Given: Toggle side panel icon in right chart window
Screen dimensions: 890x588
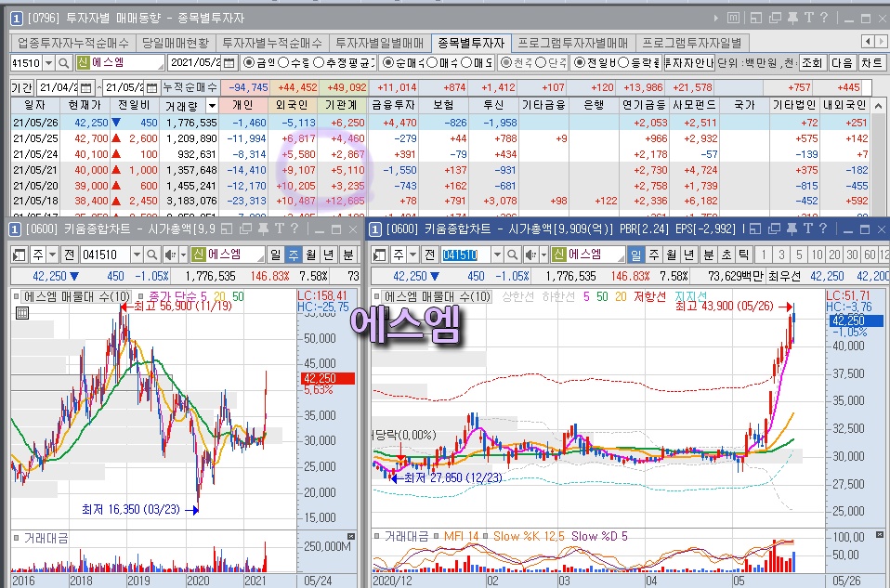Looking at the screenshot, I should click(x=380, y=255).
